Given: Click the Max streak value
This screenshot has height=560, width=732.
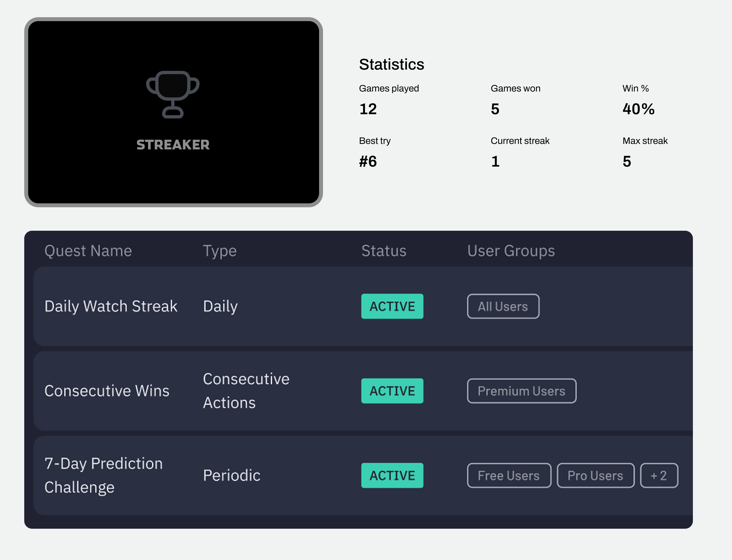Looking at the screenshot, I should [x=627, y=161].
